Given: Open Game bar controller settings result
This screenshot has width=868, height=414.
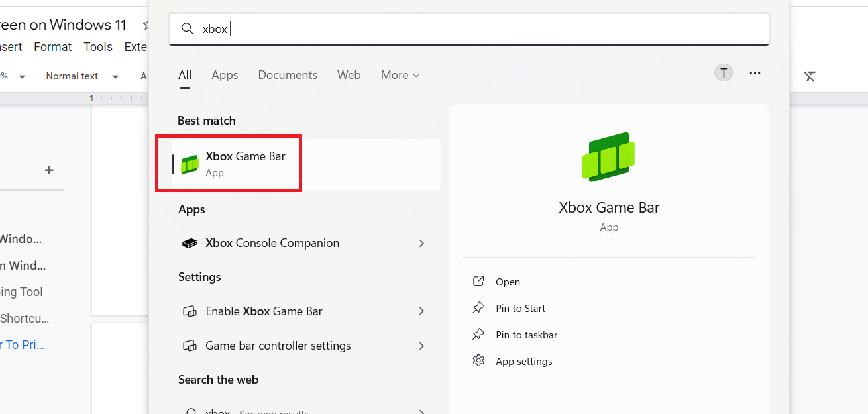Looking at the screenshot, I should [x=306, y=346].
